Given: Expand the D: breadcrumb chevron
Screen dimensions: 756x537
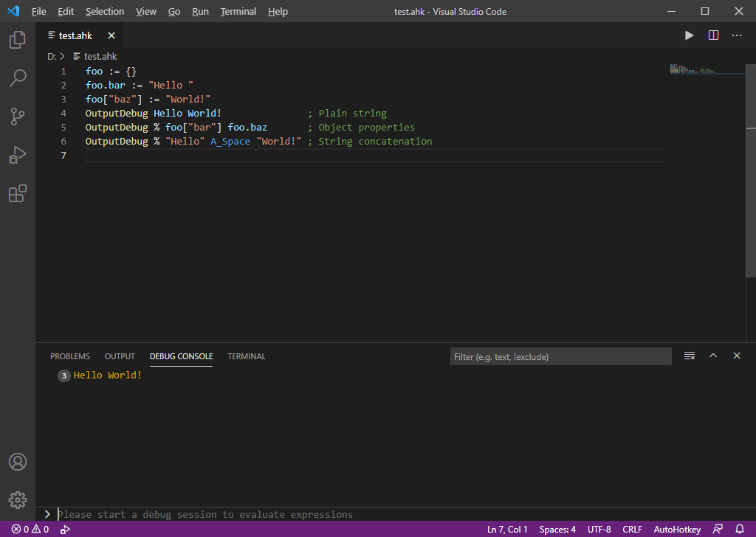Looking at the screenshot, I should click(62, 55).
